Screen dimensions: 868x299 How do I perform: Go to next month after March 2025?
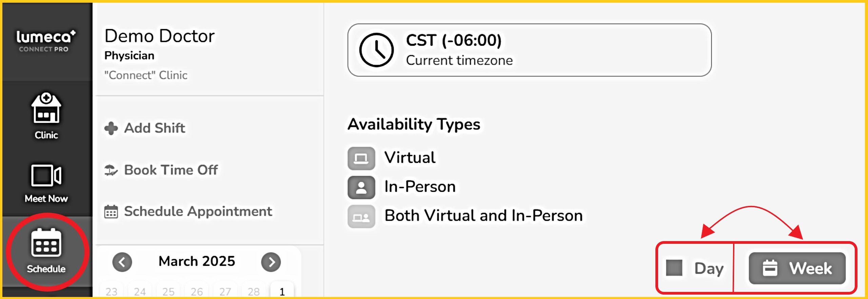[x=271, y=262]
